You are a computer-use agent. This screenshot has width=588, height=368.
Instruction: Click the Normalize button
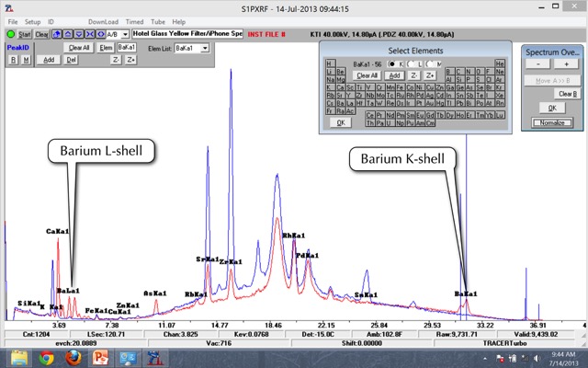coord(550,122)
